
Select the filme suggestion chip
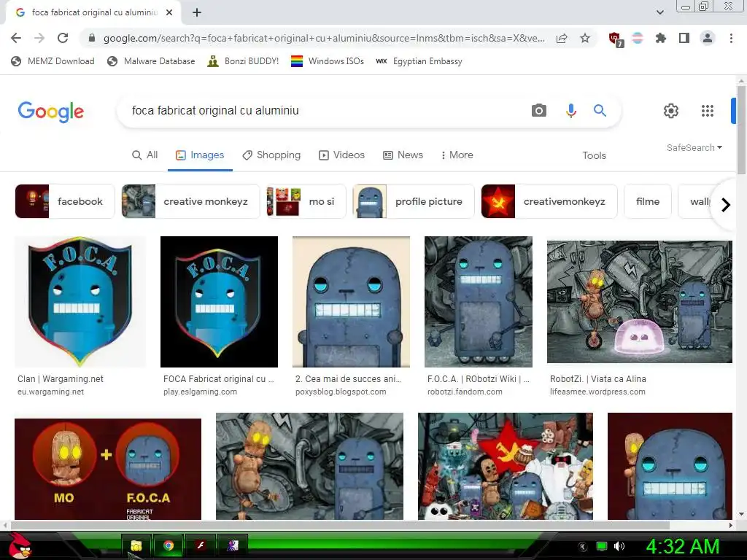(648, 201)
